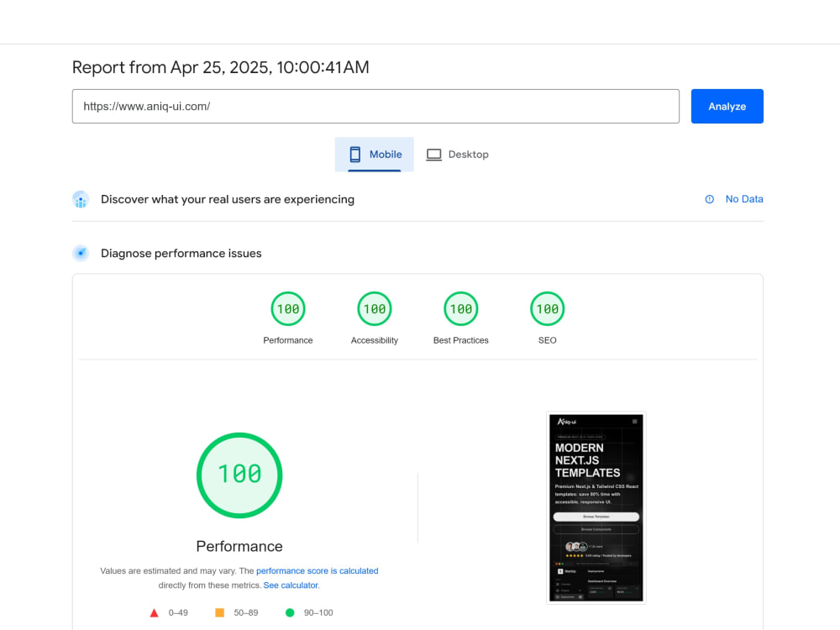Select the SEO 100 score gauge
The image size is (840, 630).
547,308
